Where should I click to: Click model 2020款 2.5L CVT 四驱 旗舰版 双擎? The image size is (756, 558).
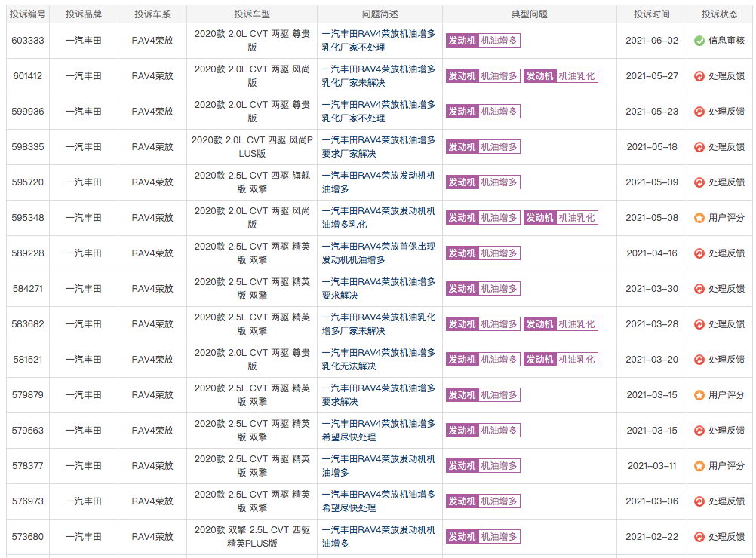[252, 182]
